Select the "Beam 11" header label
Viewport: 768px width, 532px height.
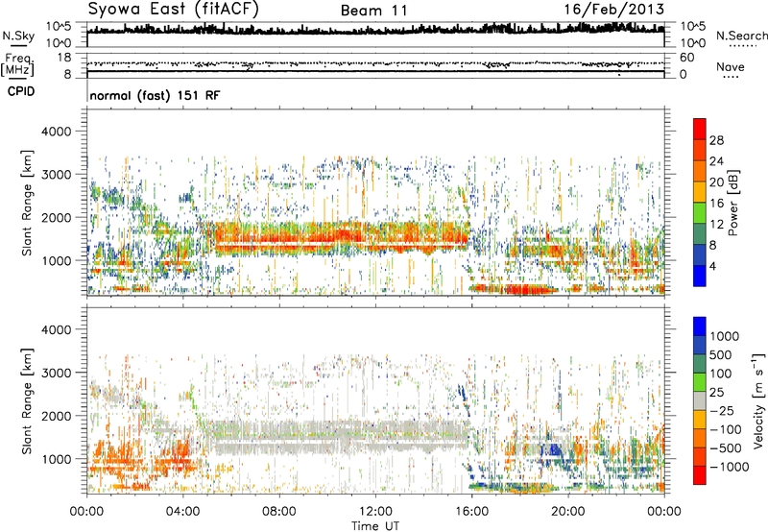[x=373, y=11]
